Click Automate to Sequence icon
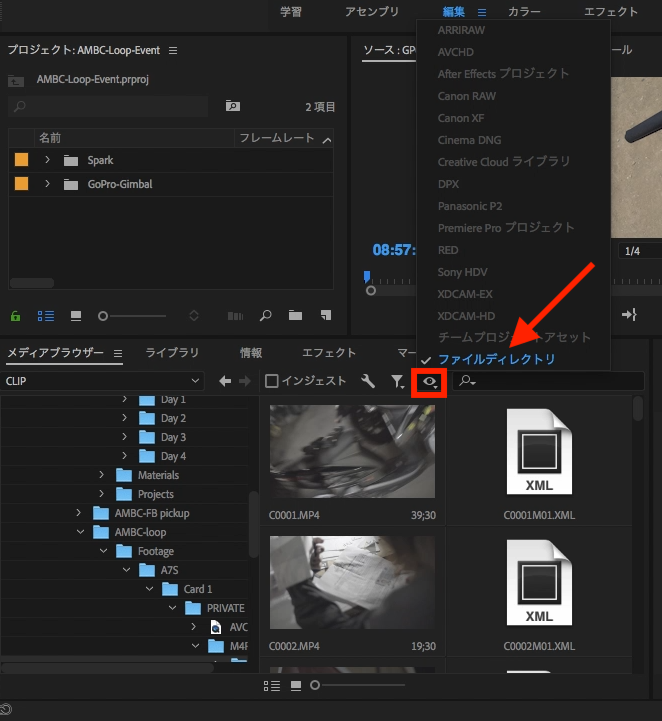 point(235,316)
